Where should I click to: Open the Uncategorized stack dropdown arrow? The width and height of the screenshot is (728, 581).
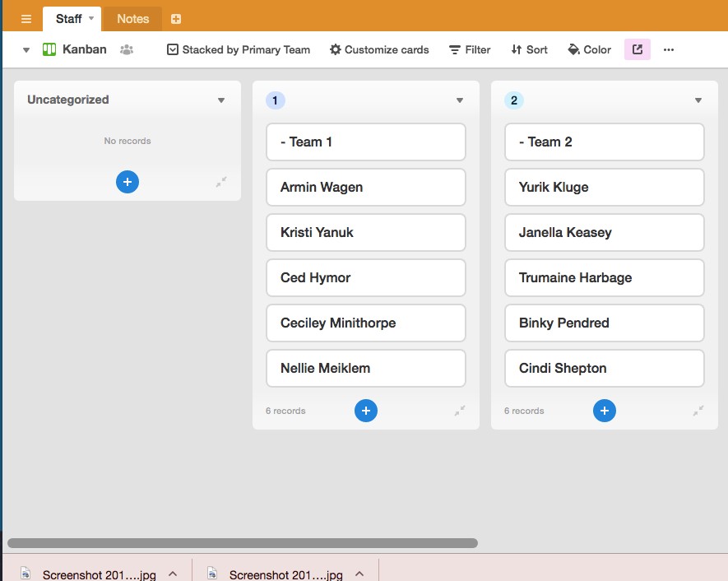click(221, 100)
